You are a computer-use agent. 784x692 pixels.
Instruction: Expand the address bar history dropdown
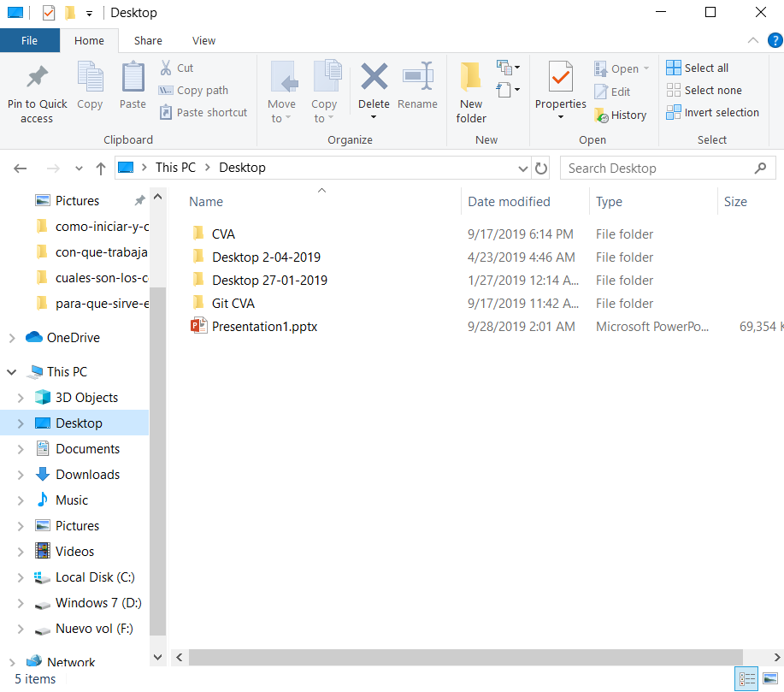(x=523, y=169)
